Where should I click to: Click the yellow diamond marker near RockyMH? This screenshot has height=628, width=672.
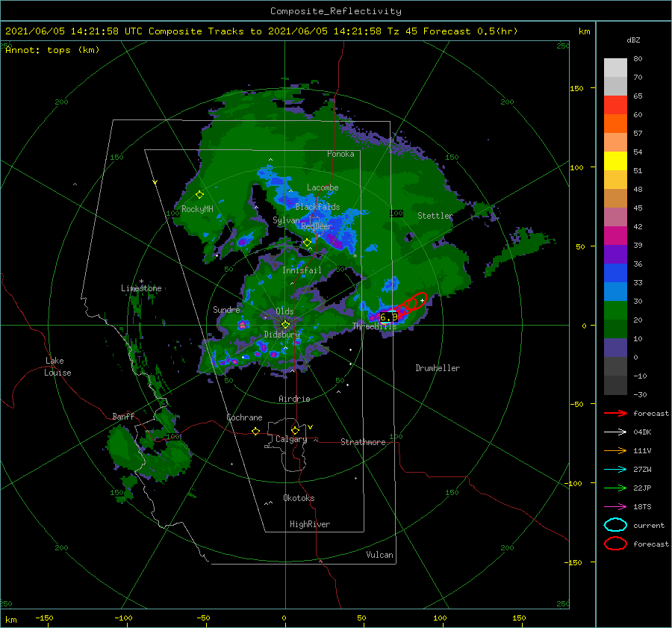pyautogui.click(x=199, y=195)
